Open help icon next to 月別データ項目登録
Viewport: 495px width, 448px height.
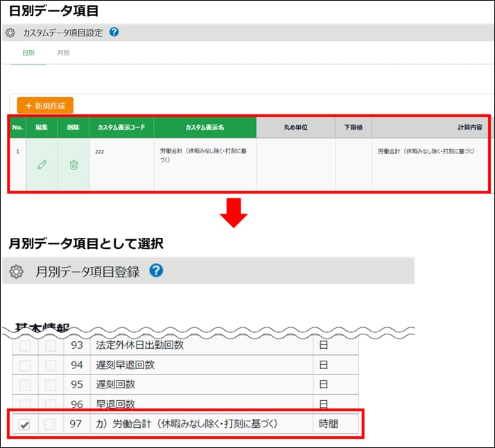tap(156, 271)
